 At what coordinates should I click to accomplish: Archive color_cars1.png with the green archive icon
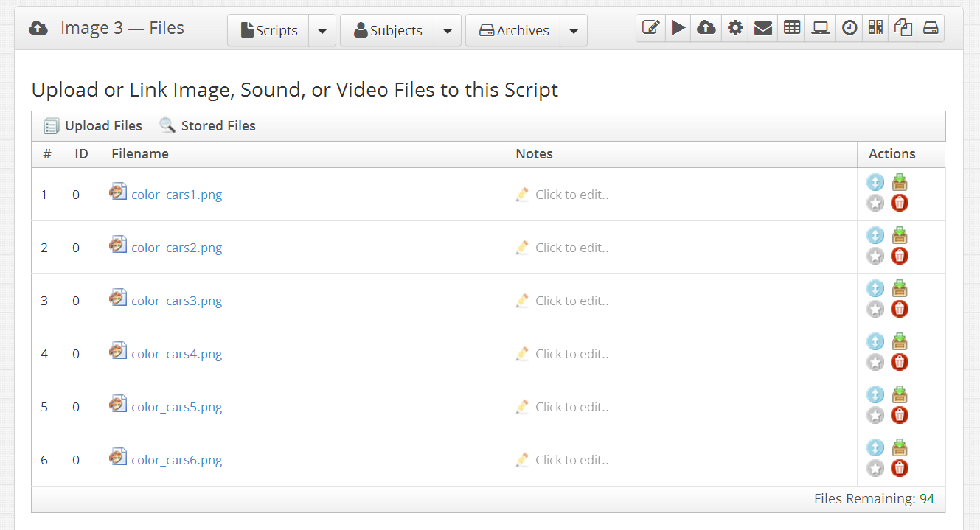899,182
